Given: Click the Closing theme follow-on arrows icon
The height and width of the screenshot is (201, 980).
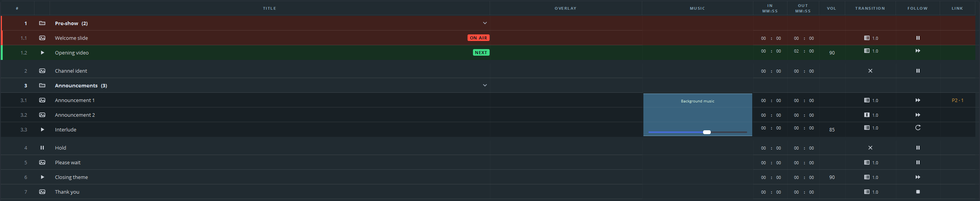Looking at the screenshot, I should (918, 177).
